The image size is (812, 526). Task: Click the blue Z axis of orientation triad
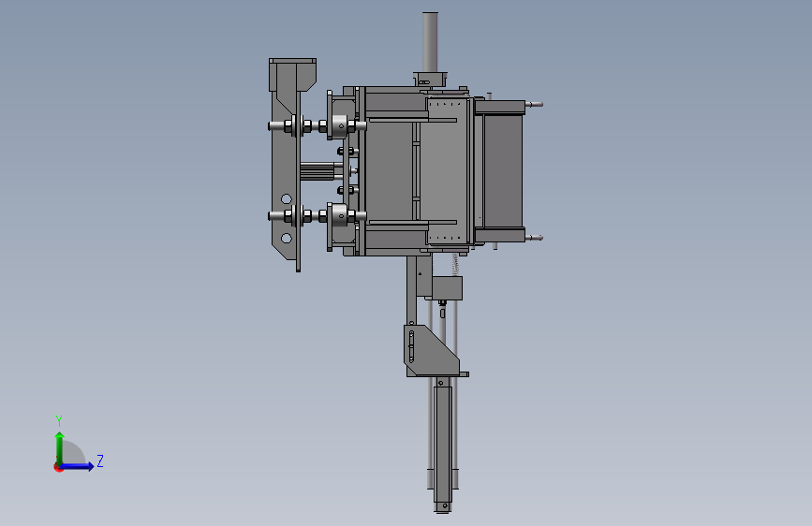pos(78,466)
